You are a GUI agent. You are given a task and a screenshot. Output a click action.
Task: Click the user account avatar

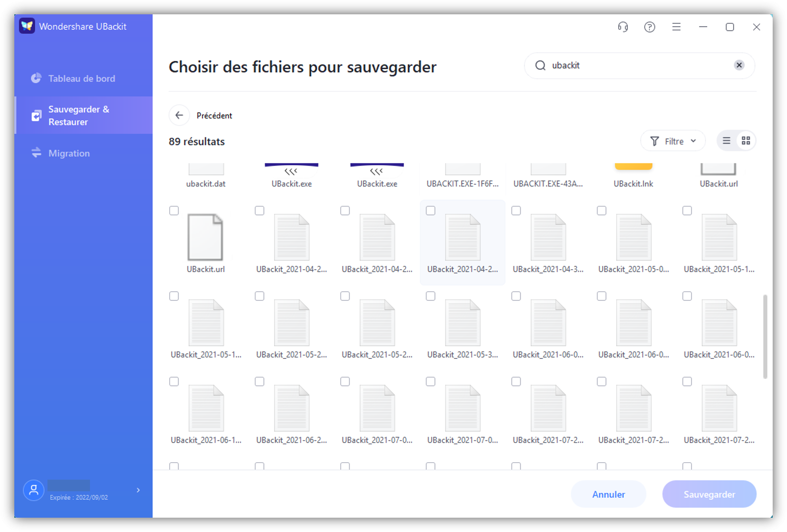[34, 490]
